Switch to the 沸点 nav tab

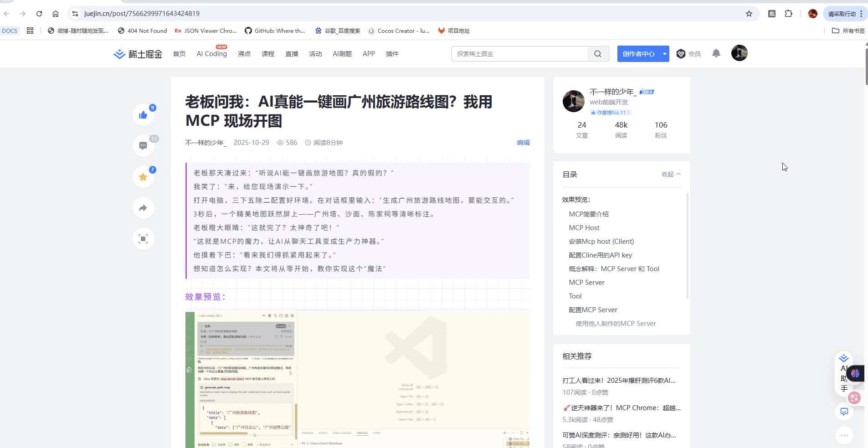tap(244, 53)
